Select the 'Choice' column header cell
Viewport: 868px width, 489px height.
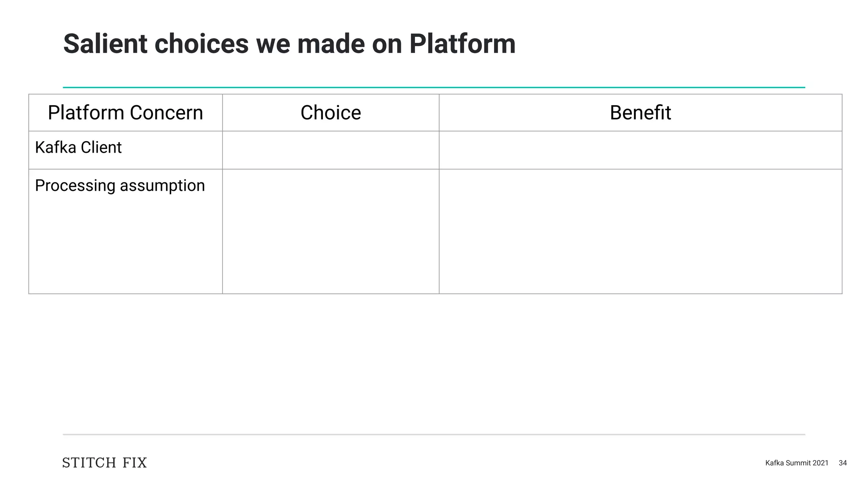coord(331,113)
